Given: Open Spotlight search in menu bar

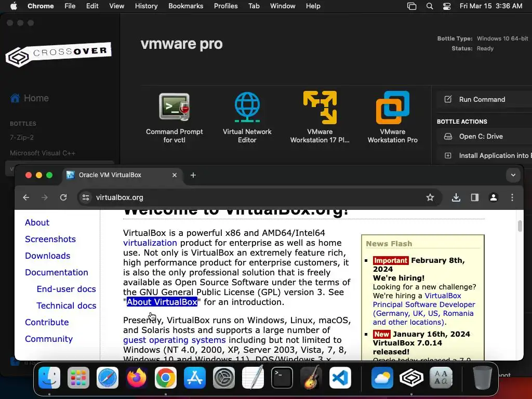Looking at the screenshot, I should [430, 6].
